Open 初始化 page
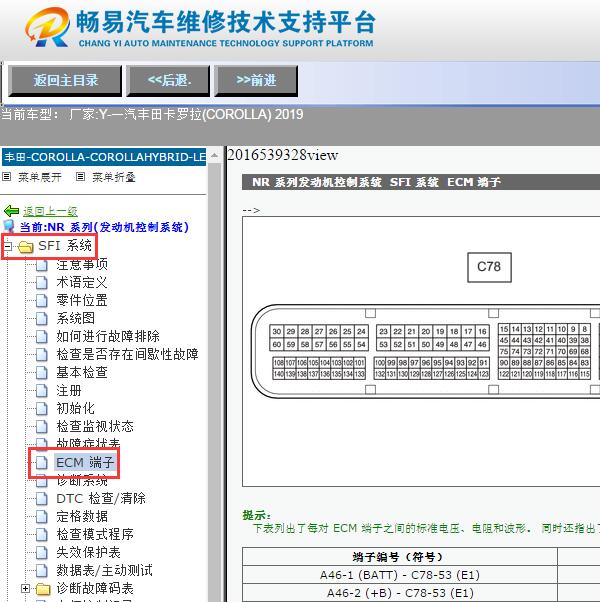 click(76, 408)
